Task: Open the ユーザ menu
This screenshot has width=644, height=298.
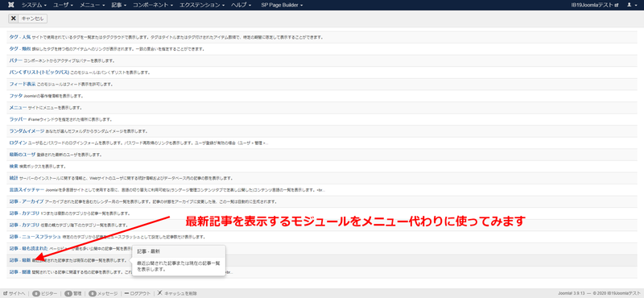Action: tap(64, 5)
